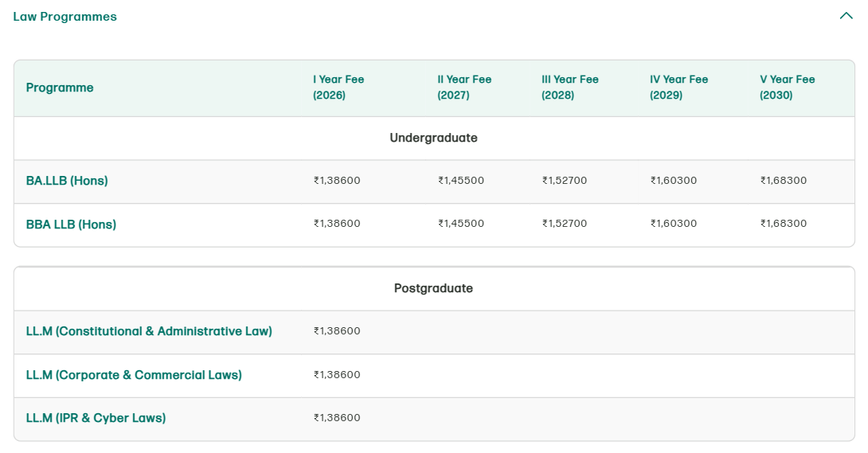Image resolution: width=868 pixels, height=453 pixels.
Task: Select LL.M Constitutional Law fee ₹1,38600
Action: (337, 330)
